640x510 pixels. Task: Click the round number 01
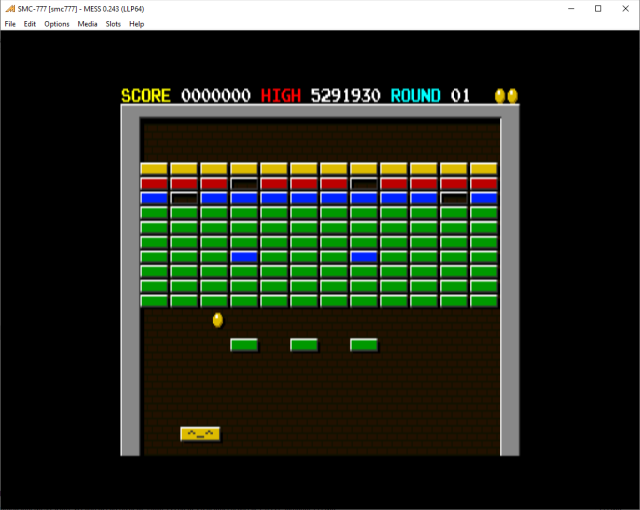pyautogui.click(x=460, y=96)
